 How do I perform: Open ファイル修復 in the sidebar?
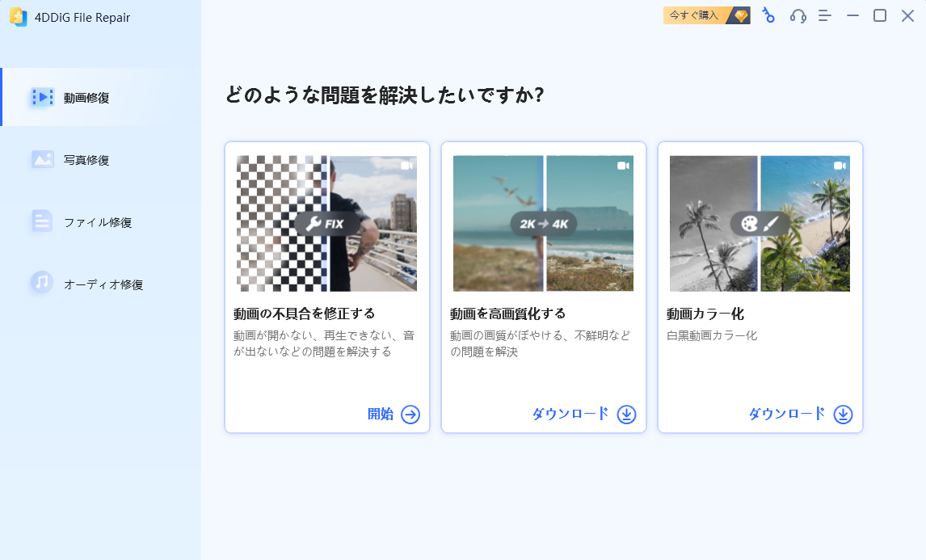(97, 222)
